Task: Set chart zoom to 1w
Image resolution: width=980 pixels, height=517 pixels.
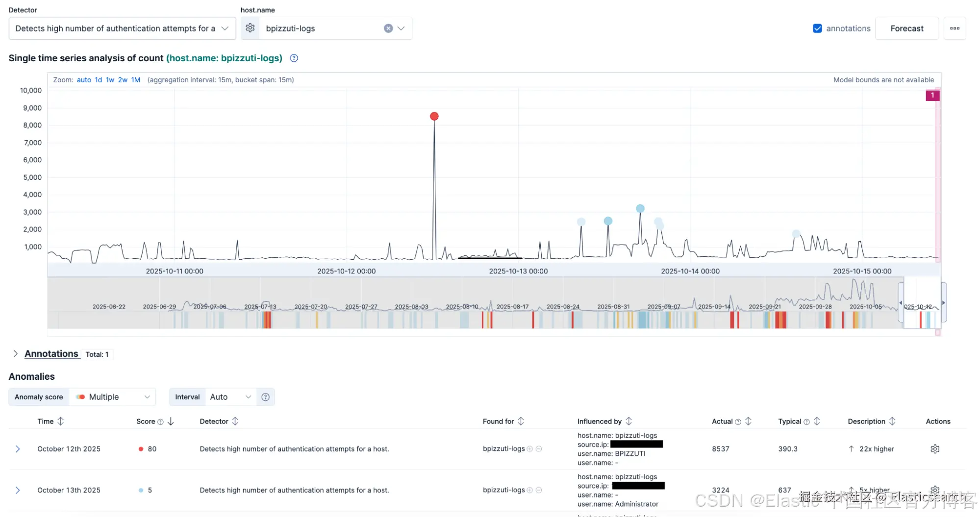Action: (110, 80)
